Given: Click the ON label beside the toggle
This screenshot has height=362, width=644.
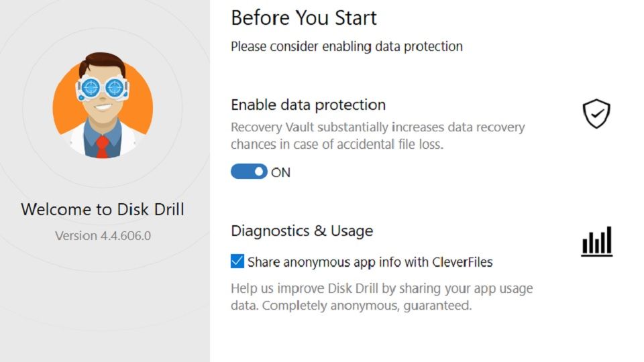Looking at the screenshot, I should [x=280, y=173].
